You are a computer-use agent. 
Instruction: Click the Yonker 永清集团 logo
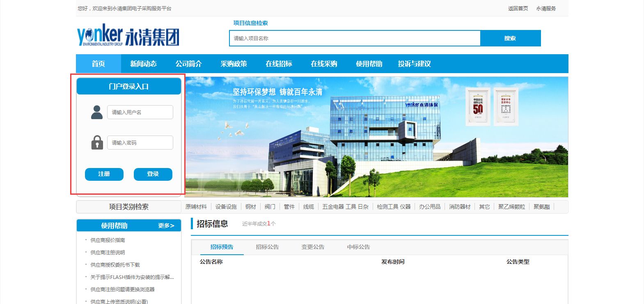[x=128, y=35]
